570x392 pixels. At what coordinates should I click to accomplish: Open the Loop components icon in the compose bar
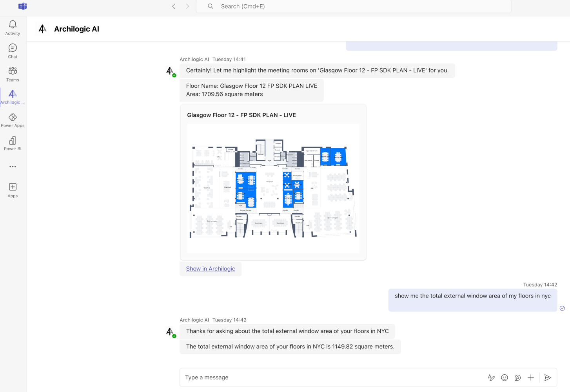tap(517, 377)
